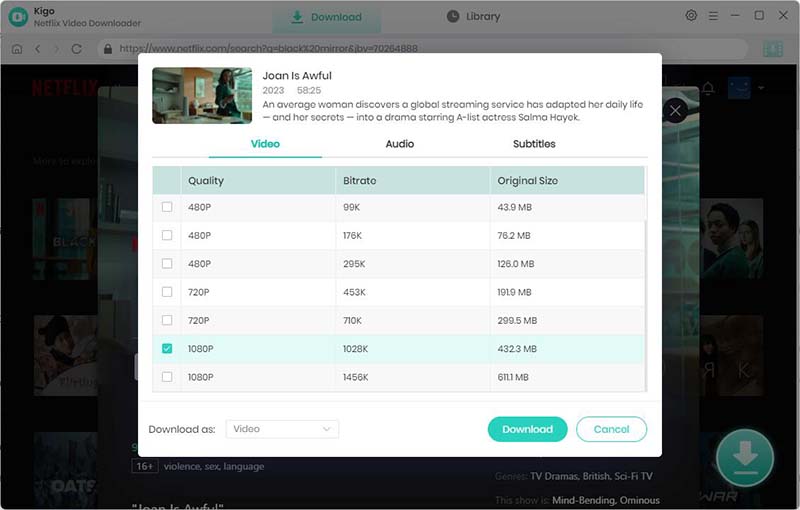Expand the Netflix profile dropdown arrow
The width and height of the screenshot is (800, 510).
pyautogui.click(x=761, y=88)
